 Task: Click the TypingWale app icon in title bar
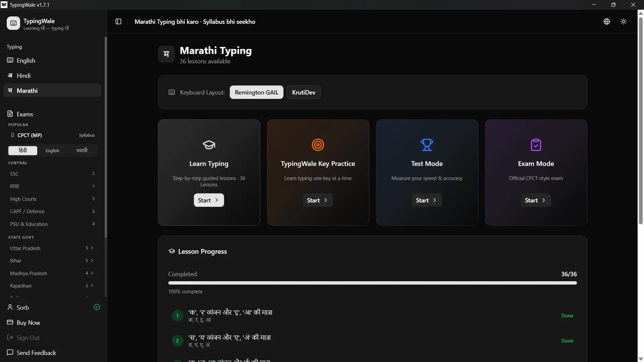(4, 5)
